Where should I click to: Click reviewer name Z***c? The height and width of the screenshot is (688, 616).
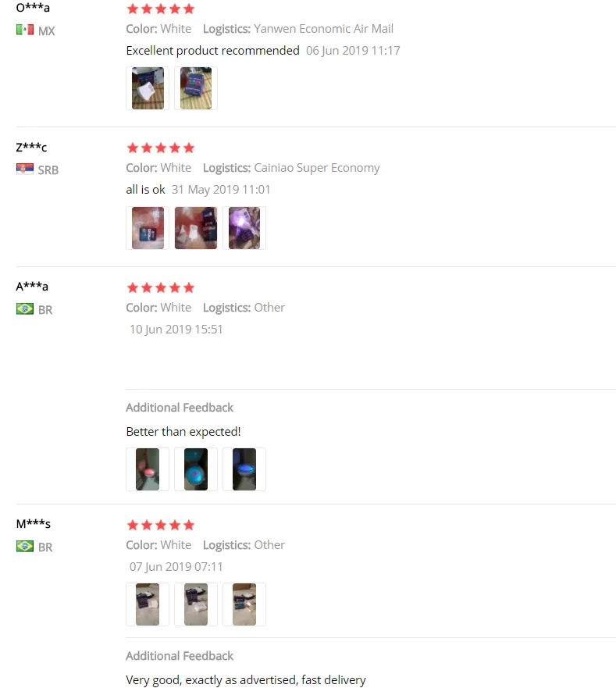(31, 147)
